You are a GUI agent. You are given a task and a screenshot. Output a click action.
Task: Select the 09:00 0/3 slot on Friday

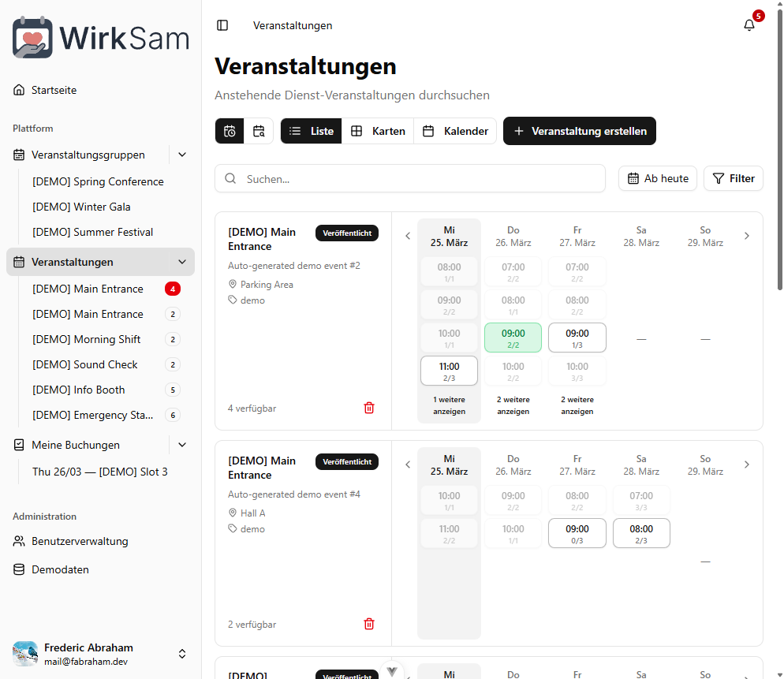[577, 533]
